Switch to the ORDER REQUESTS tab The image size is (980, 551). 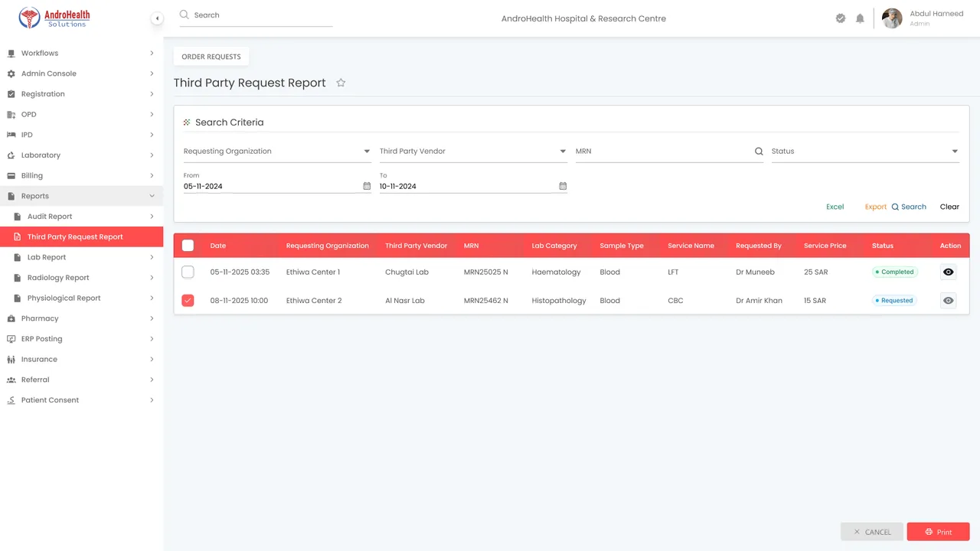[211, 57]
